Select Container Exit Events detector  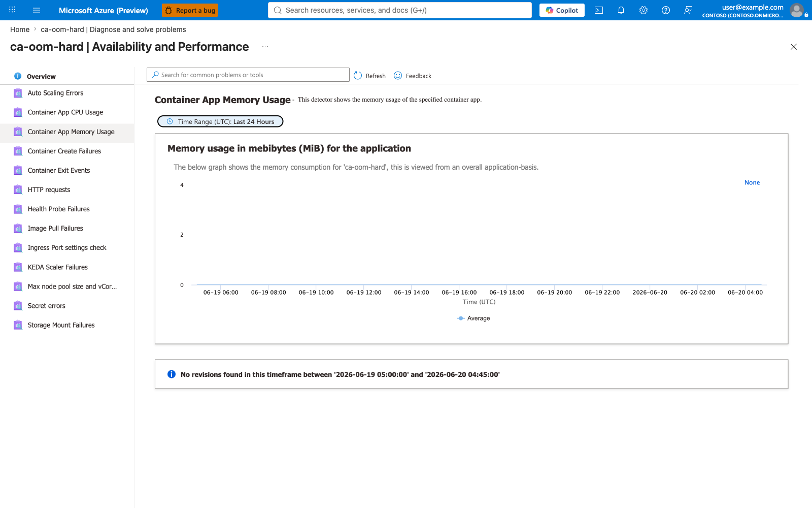[x=67, y=170]
